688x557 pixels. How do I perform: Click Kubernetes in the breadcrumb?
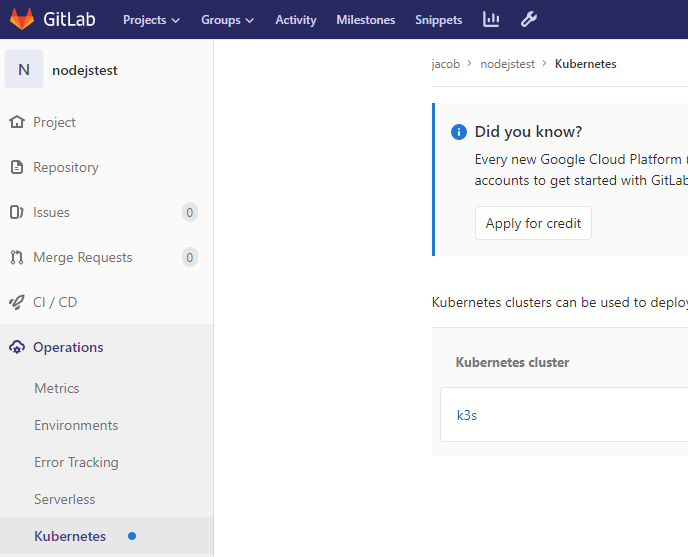pyautogui.click(x=585, y=64)
